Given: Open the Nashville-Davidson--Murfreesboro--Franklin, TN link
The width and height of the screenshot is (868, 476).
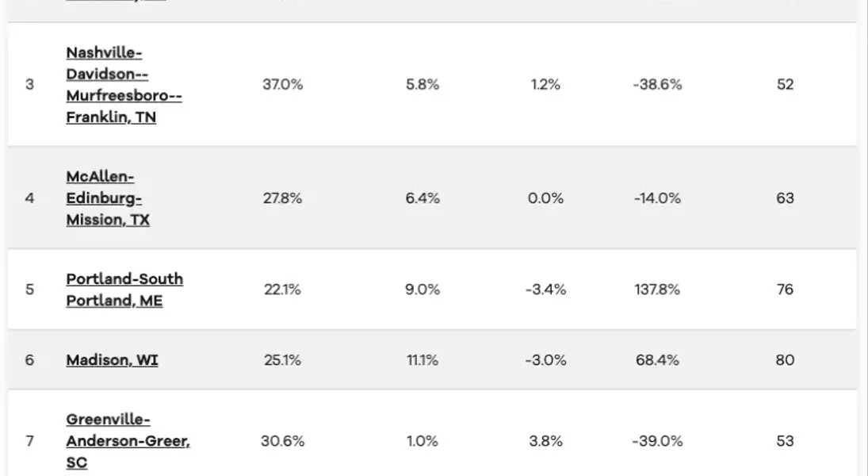Looking at the screenshot, I should pos(123,85).
